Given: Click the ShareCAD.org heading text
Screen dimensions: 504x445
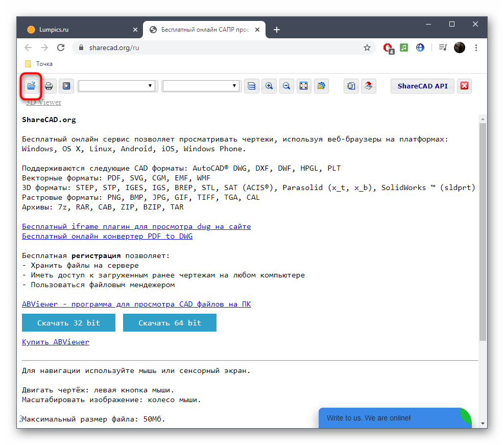Looking at the screenshot, I should pos(49,120).
